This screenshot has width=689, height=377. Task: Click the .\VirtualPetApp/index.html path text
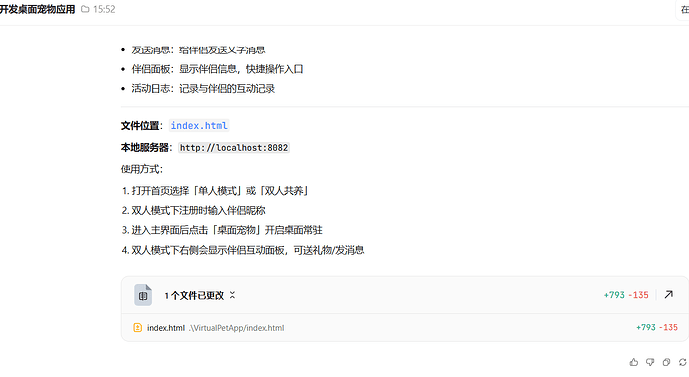tap(236, 328)
